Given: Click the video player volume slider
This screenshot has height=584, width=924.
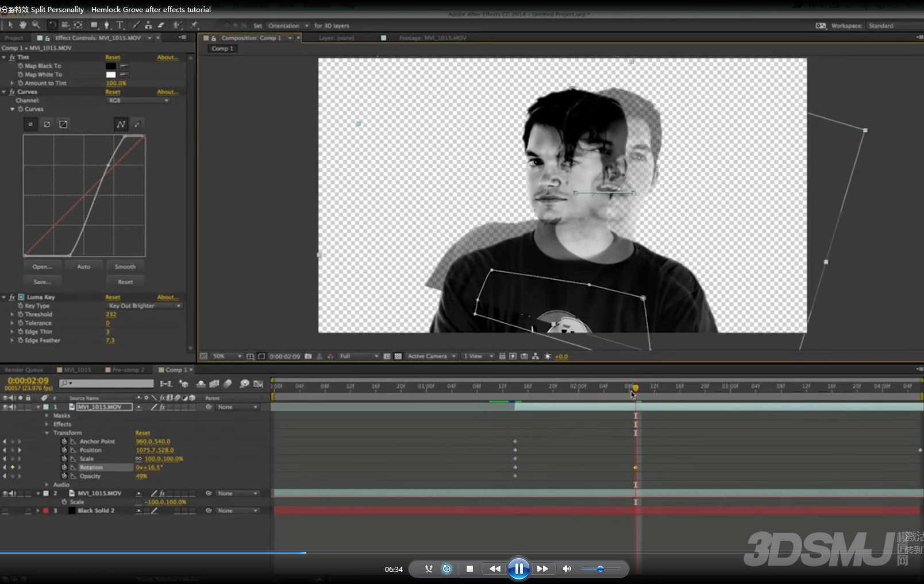Looking at the screenshot, I should [600, 569].
